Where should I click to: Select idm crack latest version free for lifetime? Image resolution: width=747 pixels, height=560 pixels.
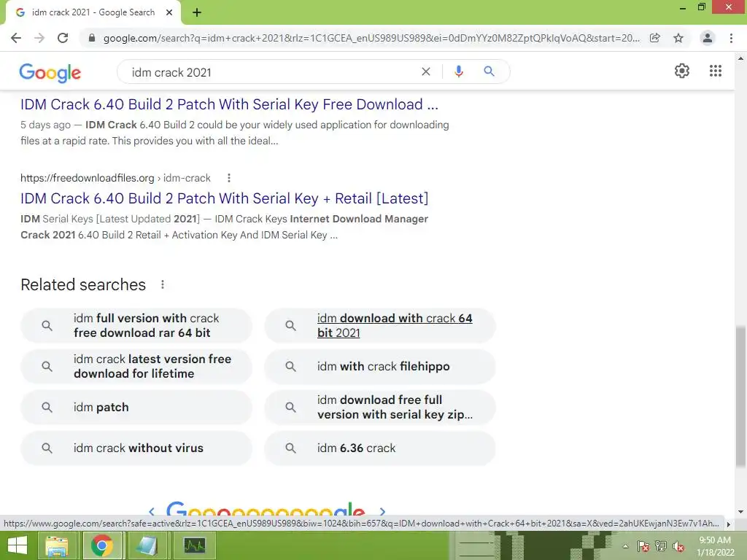coord(136,367)
